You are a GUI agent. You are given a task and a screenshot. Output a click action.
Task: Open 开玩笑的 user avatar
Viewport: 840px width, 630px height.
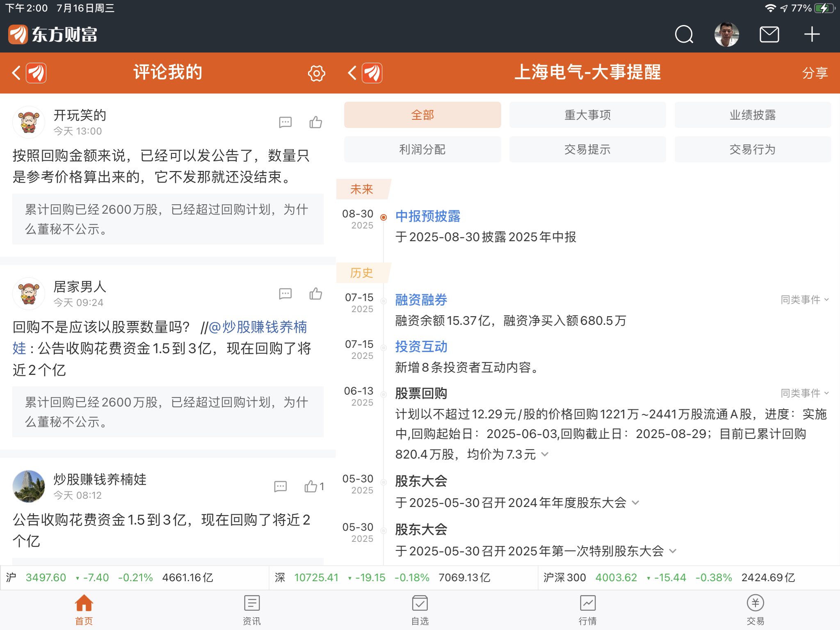tap(29, 122)
